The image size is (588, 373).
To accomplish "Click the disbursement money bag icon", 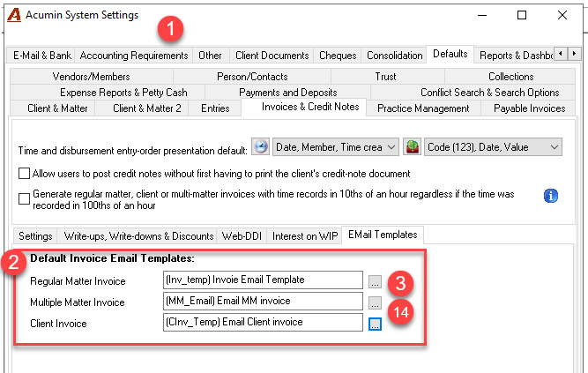I will pos(412,146).
